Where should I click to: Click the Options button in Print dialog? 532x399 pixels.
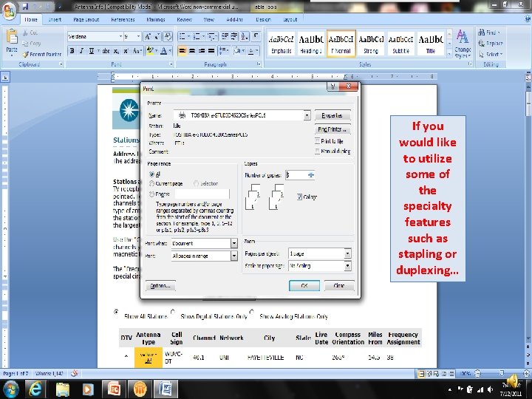coord(160,286)
